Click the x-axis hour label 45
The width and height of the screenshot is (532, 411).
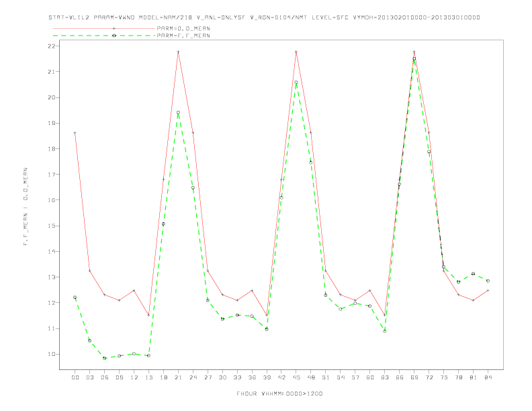click(x=296, y=377)
